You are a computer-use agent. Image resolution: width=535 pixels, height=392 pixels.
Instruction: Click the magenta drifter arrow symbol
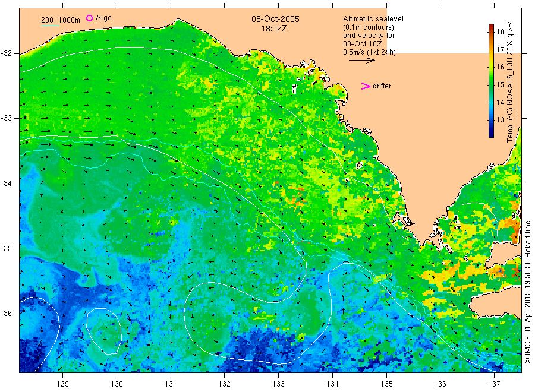click(366, 86)
